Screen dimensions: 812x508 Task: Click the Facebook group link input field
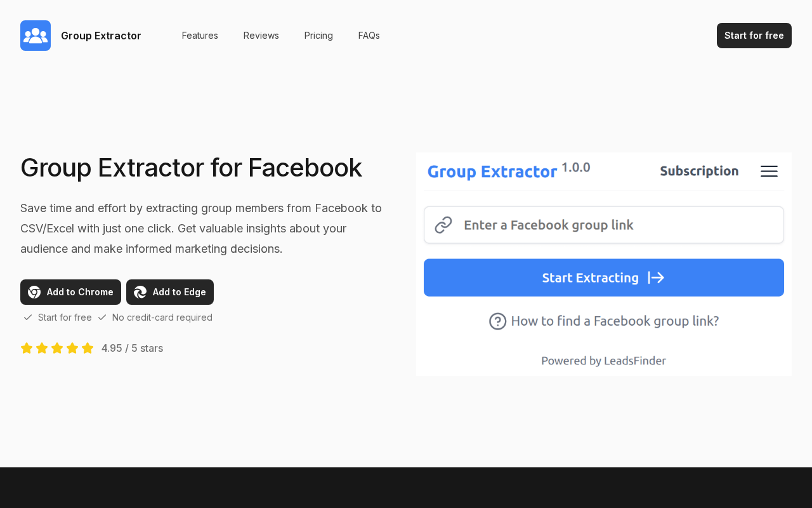click(x=604, y=225)
